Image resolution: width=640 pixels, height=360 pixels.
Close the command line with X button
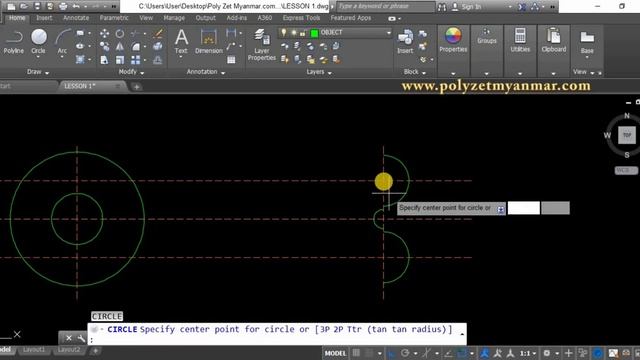pyautogui.click(x=69, y=338)
